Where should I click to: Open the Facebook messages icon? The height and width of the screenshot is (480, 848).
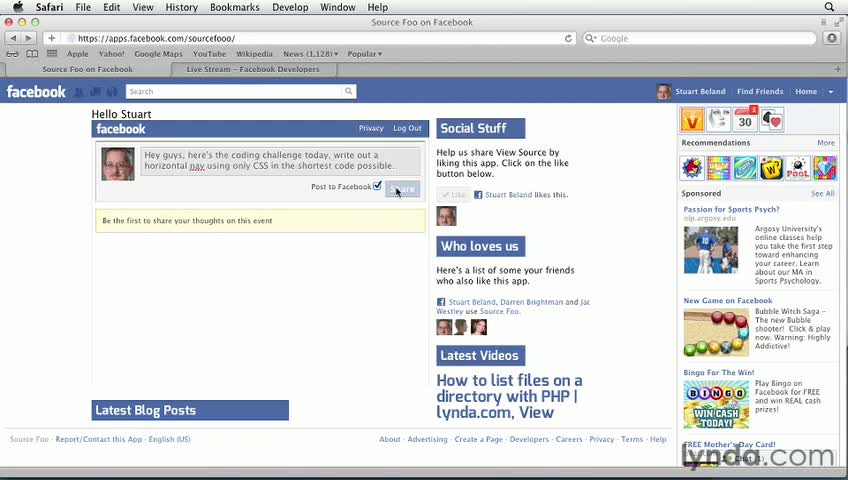point(96,92)
